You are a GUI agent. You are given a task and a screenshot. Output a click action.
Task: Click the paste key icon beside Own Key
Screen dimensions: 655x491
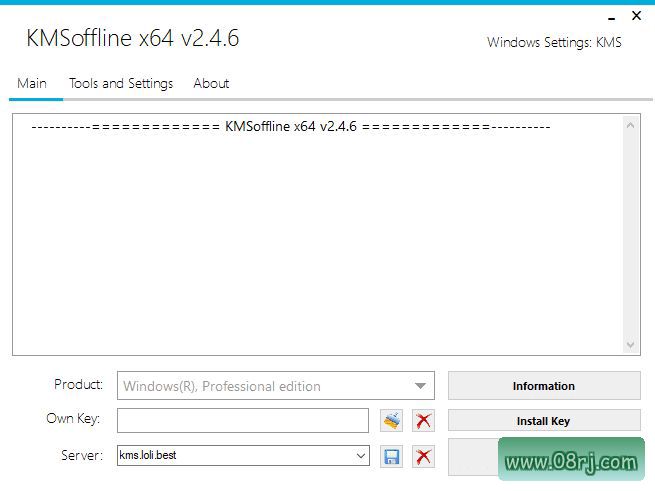[391, 421]
